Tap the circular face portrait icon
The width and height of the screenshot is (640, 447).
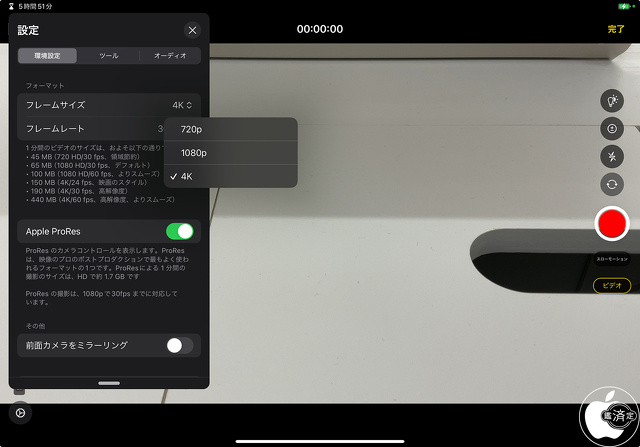click(x=612, y=129)
